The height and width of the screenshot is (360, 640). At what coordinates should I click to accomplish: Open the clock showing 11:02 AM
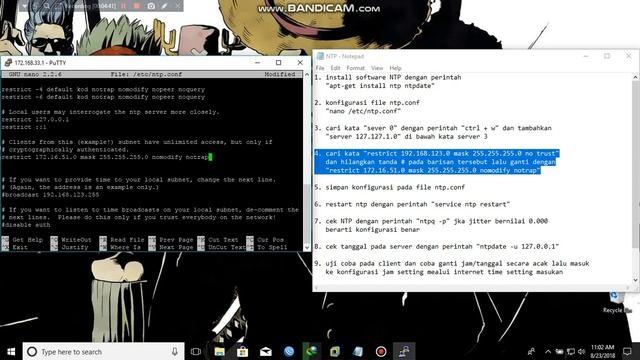[x=602, y=351]
